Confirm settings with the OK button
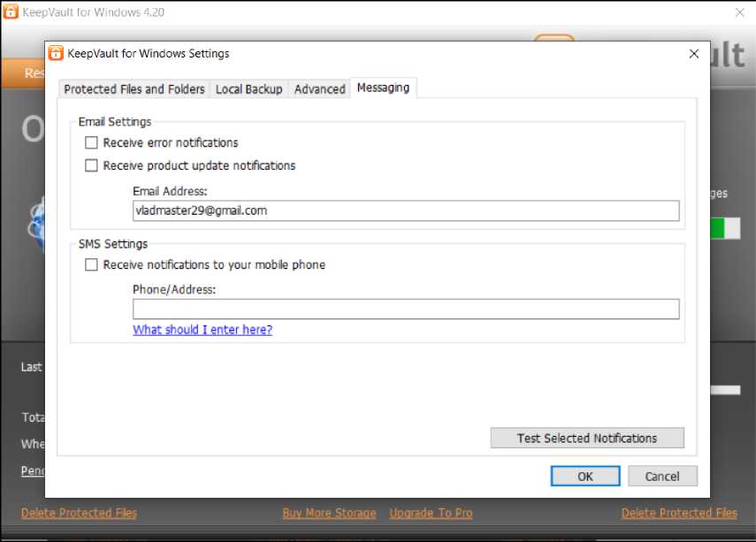Image resolution: width=756 pixels, height=542 pixels. [585, 476]
